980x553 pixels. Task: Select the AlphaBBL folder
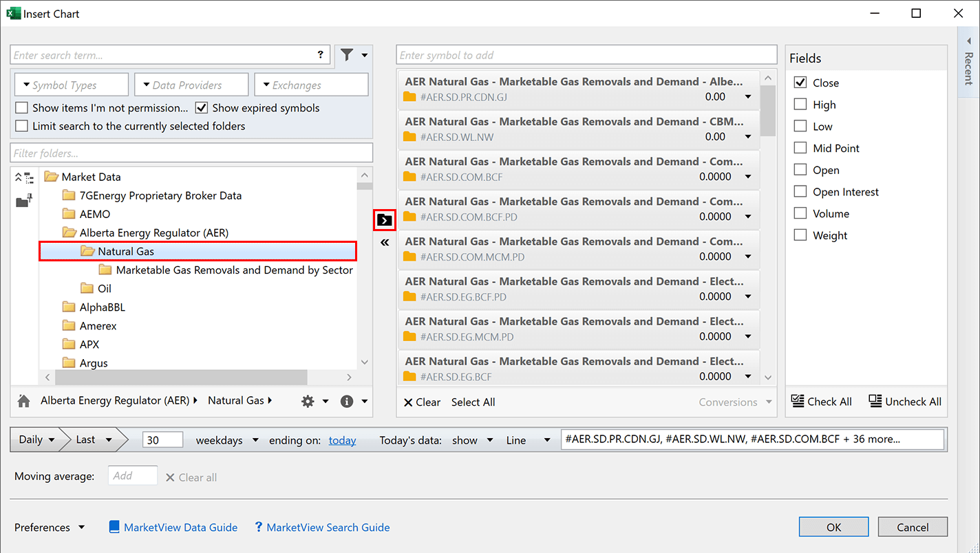click(103, 307)
